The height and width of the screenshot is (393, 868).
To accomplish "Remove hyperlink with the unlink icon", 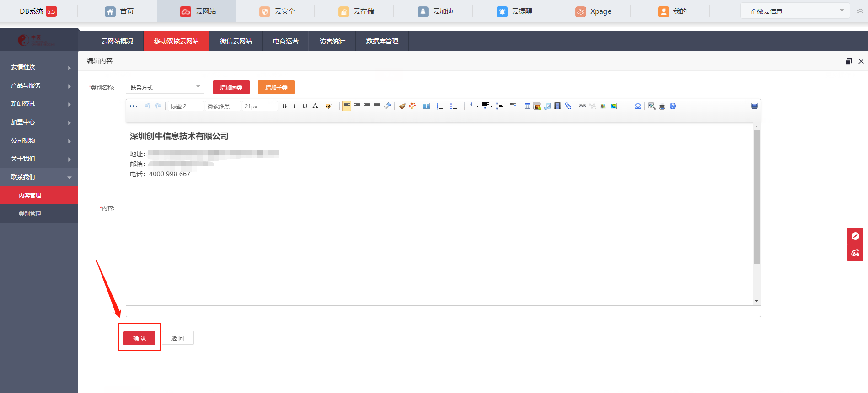I will (593, 106).
